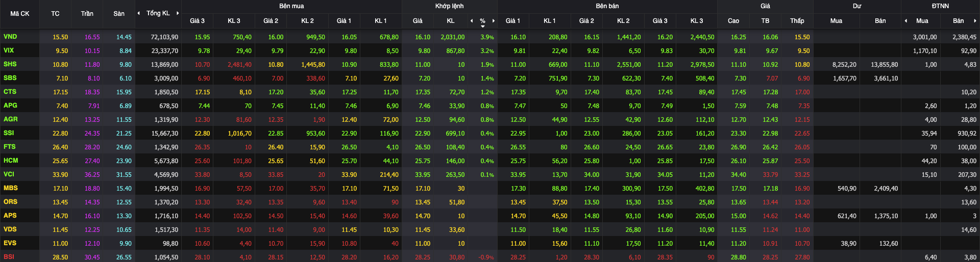Viewport: 980px width, 262px height.
Task: Sort by the Mã CK column header
Action: click(20, 14)
